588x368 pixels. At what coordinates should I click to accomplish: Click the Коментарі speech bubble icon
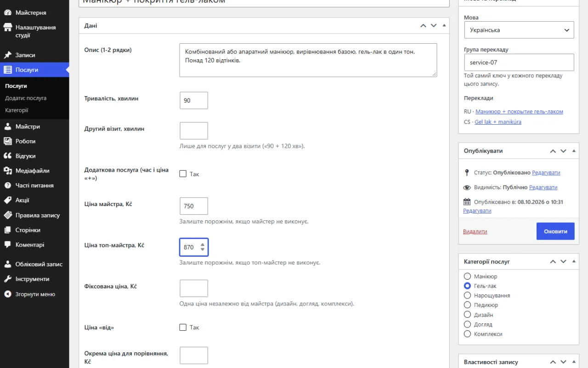(x=8, y=245)
